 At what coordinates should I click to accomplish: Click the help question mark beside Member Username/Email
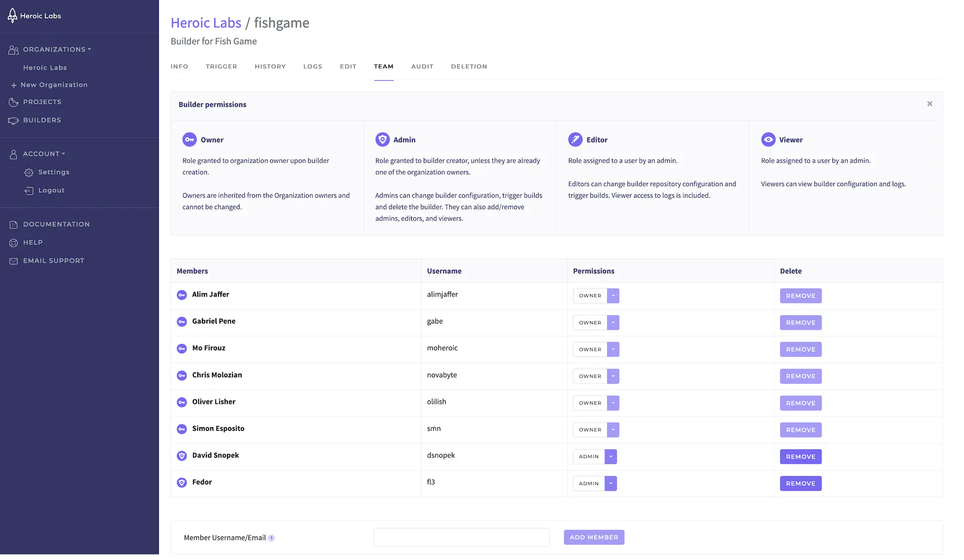tap(272, 538)
